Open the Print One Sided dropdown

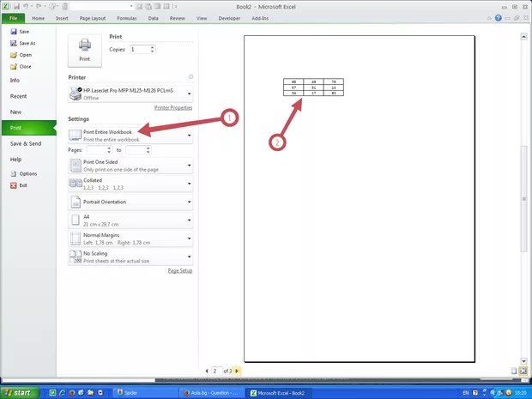click(x=130, y=166)
